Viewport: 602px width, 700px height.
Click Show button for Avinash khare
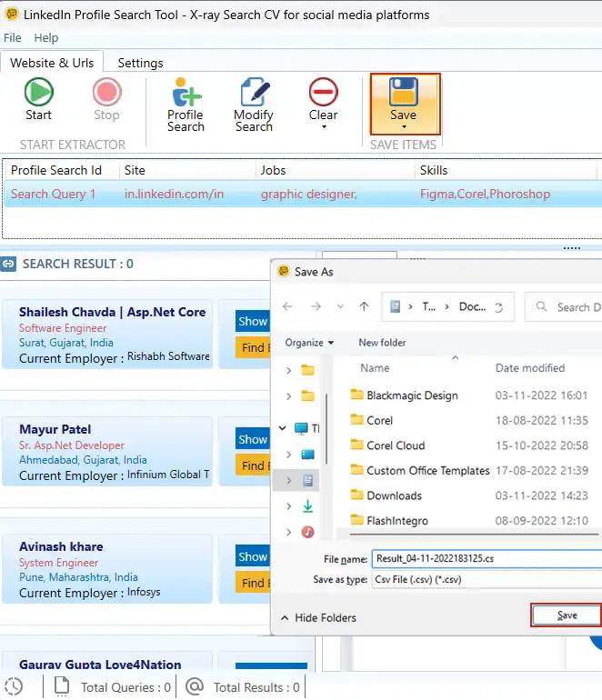(x=253, y=556)
